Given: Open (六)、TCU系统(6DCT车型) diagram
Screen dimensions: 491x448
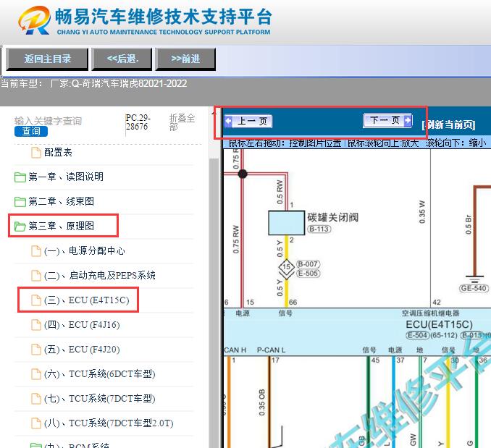Looking at the screenshot, I should pos(100,374).
